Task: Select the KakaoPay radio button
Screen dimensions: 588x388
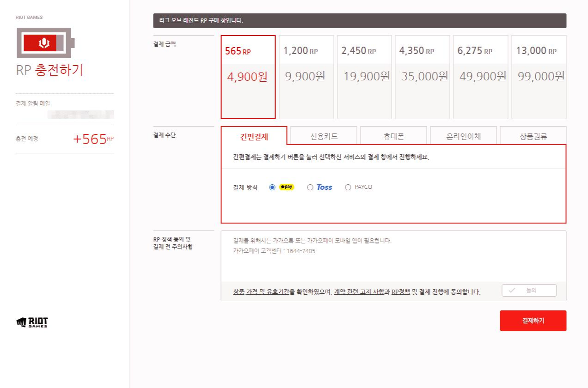Action: tap(272, 187)
